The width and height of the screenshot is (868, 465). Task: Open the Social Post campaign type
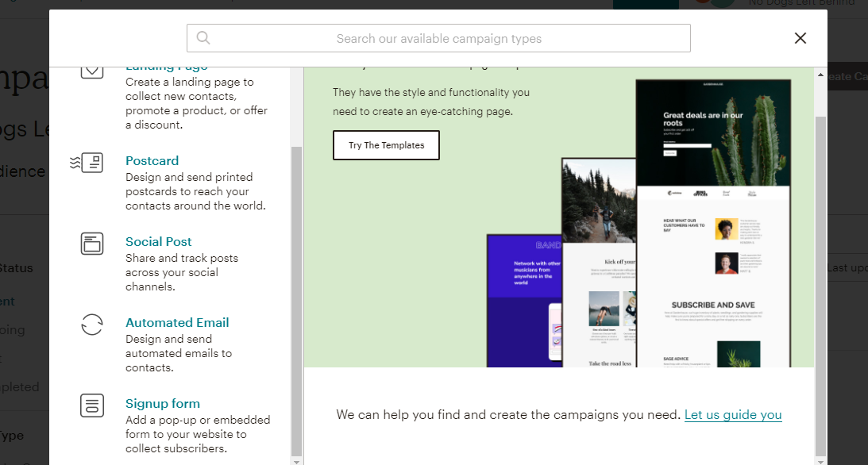158,241
